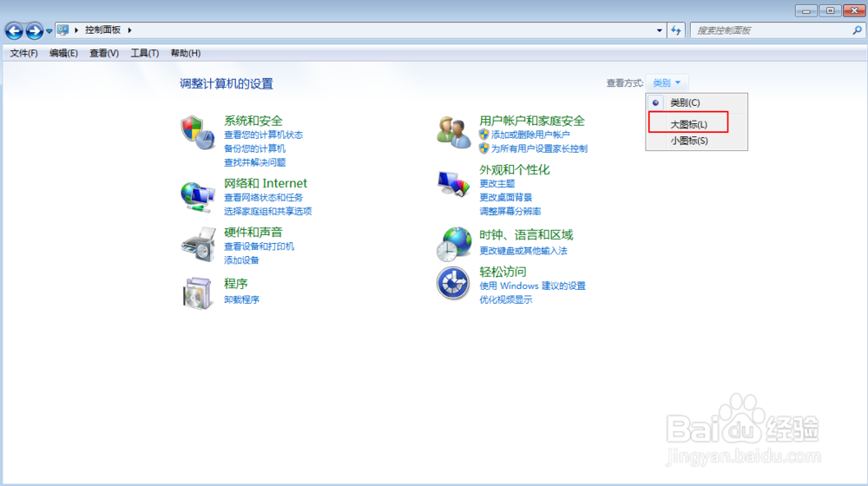Open 优化视频显示 link

(x=505, y=299)
